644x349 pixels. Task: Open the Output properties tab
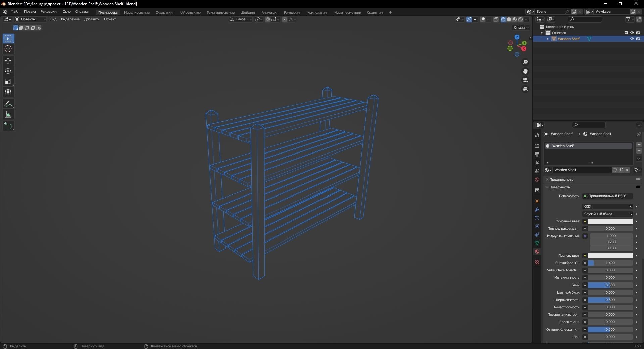(x=537, y=154)
